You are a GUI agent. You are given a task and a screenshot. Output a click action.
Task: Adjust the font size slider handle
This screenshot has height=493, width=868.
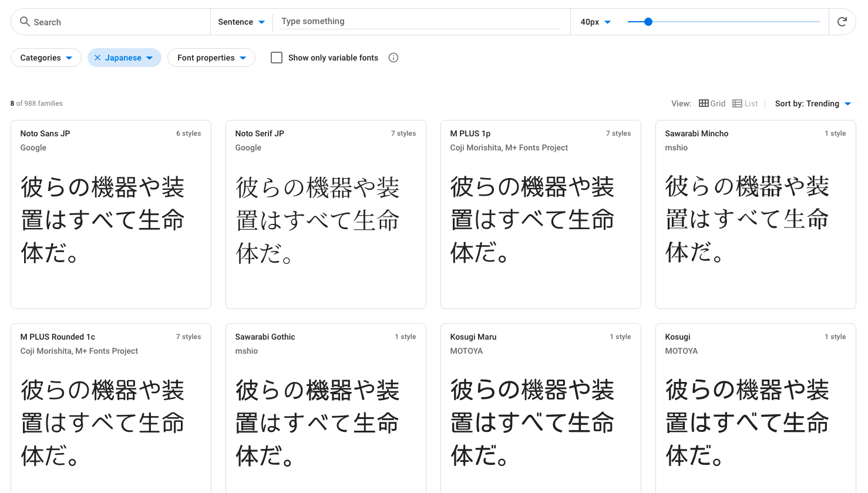pos(648,22)
